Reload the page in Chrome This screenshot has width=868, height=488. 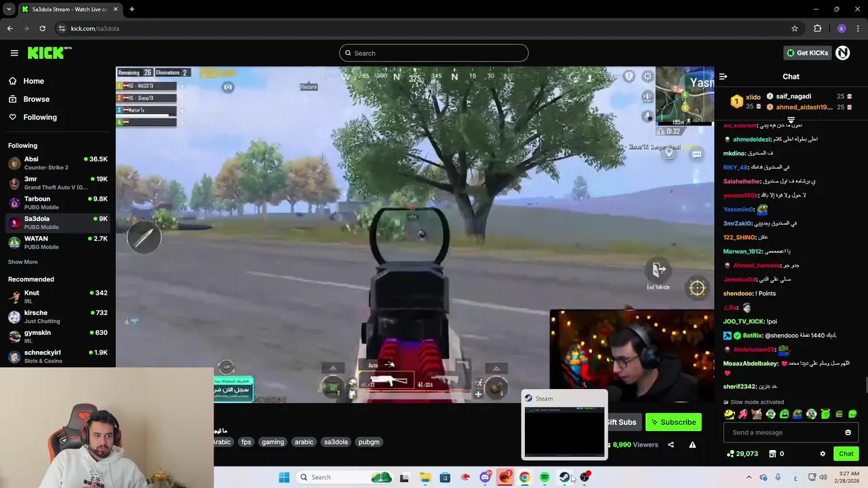coord(42,28)
